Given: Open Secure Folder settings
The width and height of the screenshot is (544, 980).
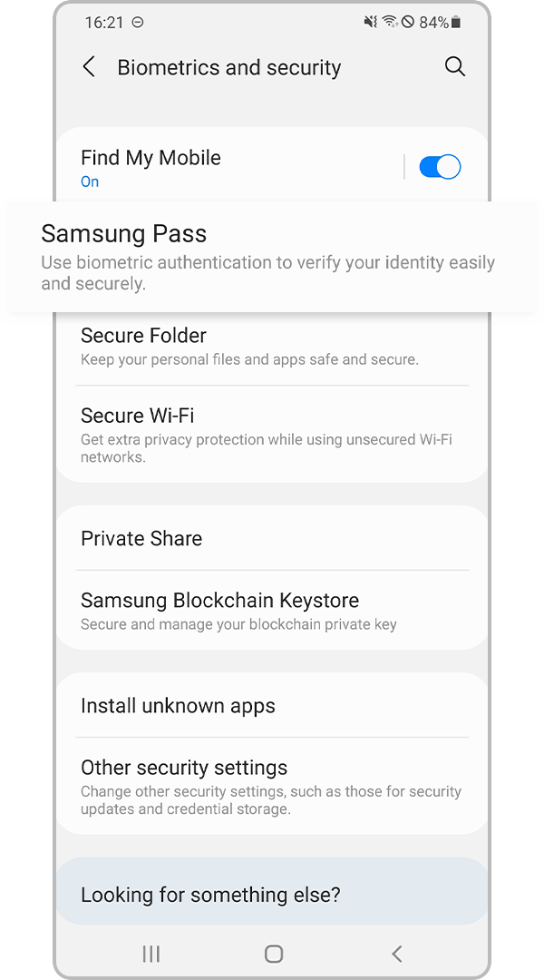Looking at the screenshot, I should pyautogui.click(x=272, y=348).
